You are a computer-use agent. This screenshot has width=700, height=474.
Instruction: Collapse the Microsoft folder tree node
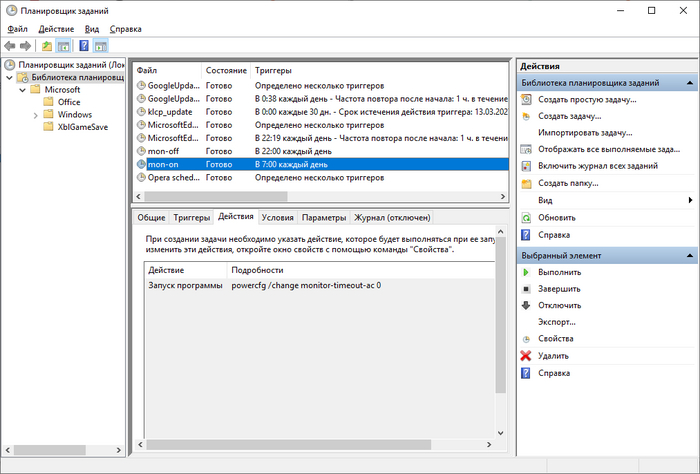(x=23, y=90)
